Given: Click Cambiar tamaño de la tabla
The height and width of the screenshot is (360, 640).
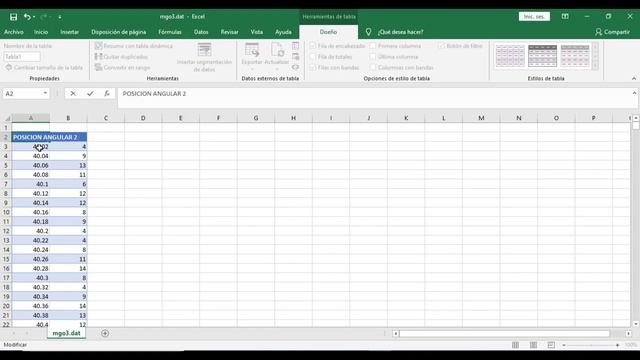Looking at the screenshot, I should point(44,67).
